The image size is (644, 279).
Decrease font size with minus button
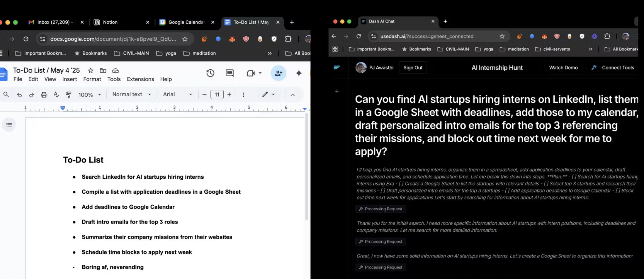tap(204, 94)
